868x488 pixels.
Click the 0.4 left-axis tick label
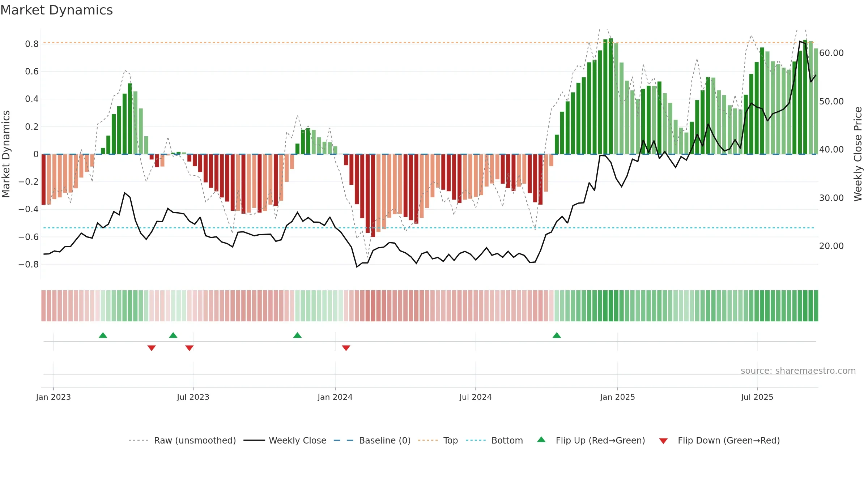pyautogui.click(x=32, y=99)
